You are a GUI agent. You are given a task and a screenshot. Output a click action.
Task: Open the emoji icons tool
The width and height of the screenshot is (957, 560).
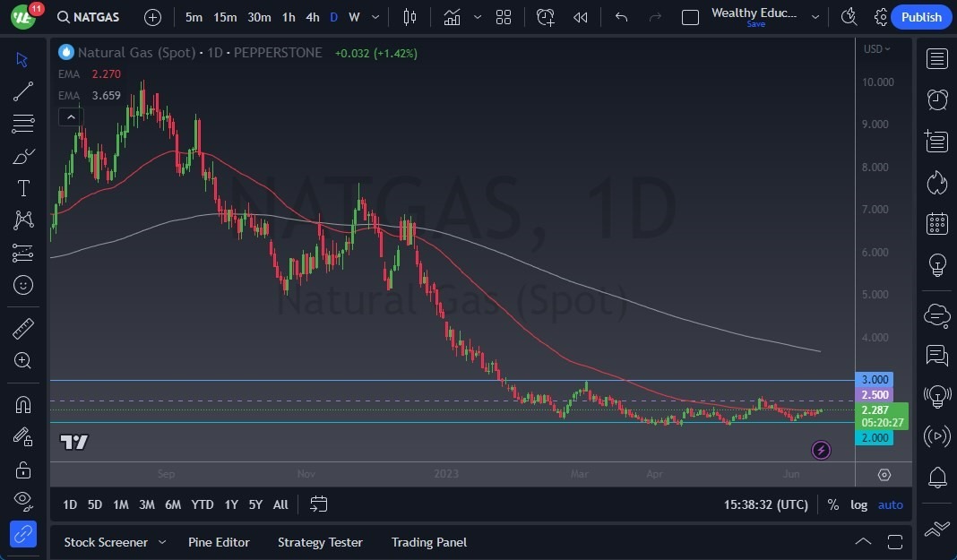(22, 285)
